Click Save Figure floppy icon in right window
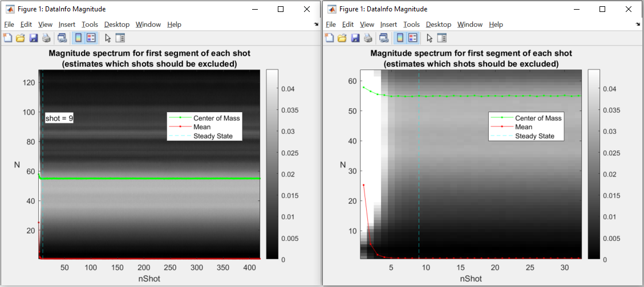This screenshot has width=644, height=287. [x=355, y=38]
